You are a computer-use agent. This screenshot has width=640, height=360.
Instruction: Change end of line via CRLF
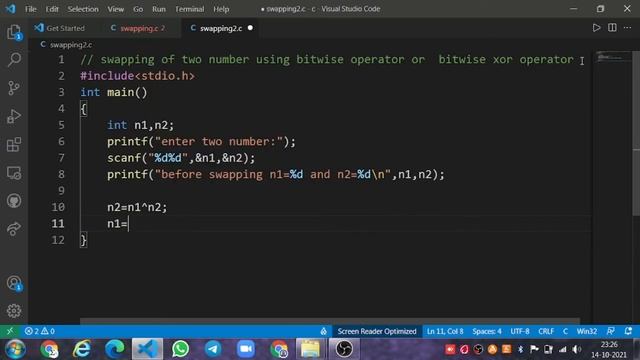click(546, 331)
